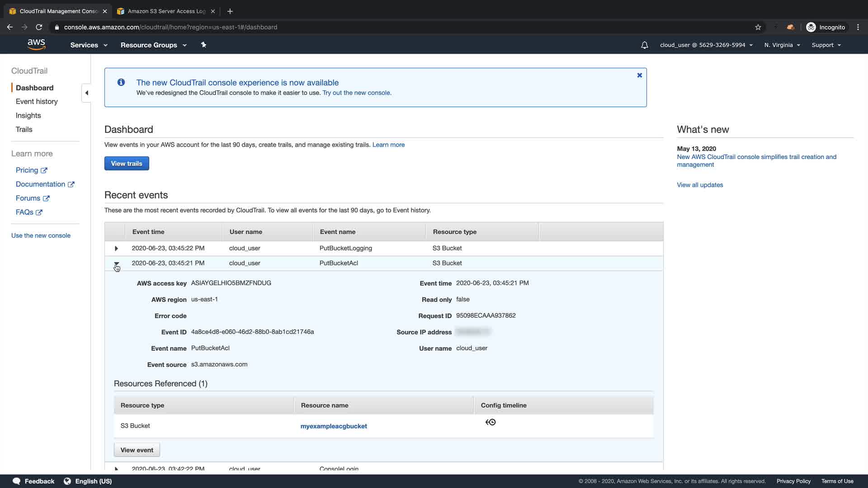Open the Config timeline icon for myexampleacgbucket
868x488 pixels.
491,422
